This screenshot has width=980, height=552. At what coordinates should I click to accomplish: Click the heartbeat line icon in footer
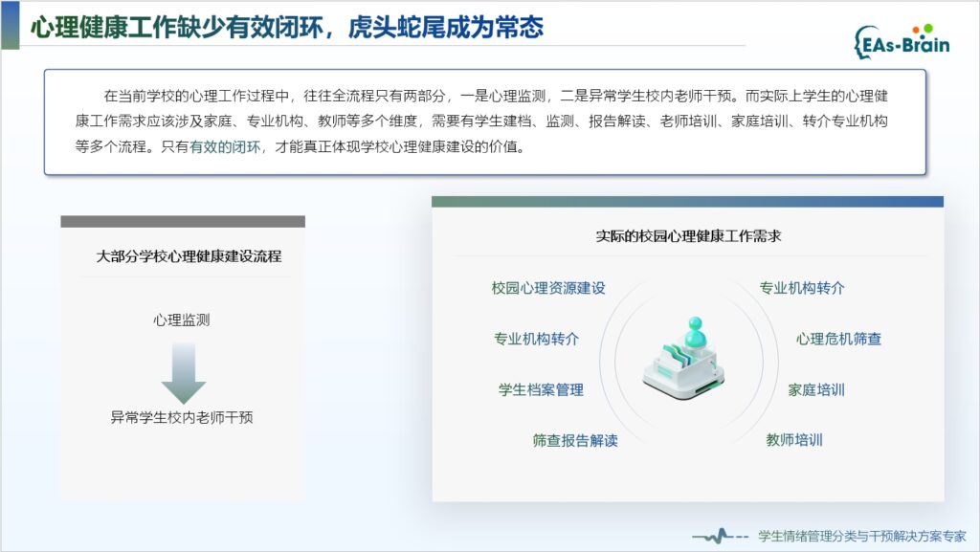(x=720, y=536)
